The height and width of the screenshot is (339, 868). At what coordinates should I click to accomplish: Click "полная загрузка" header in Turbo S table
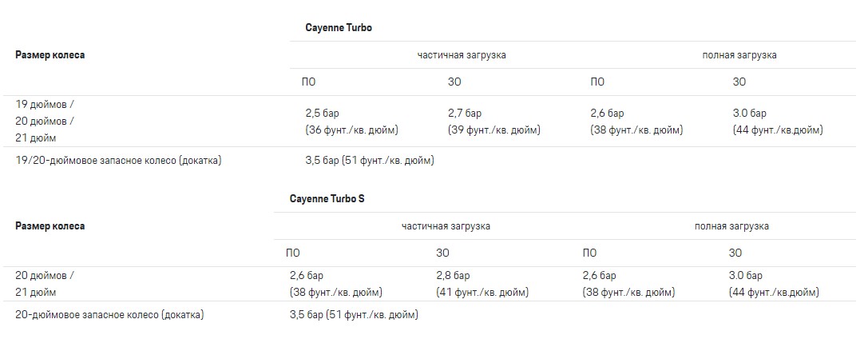(732, 226)
